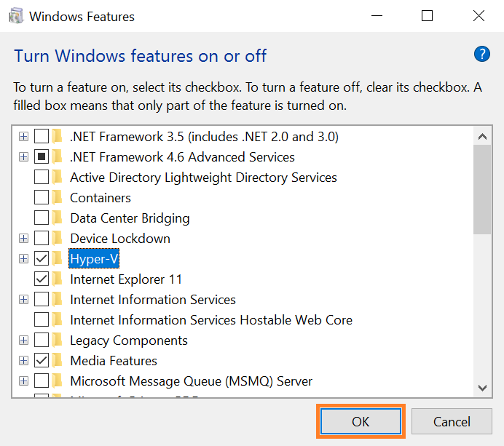
Task: Select the Internet Information Services label
Action: coord(153,300)
